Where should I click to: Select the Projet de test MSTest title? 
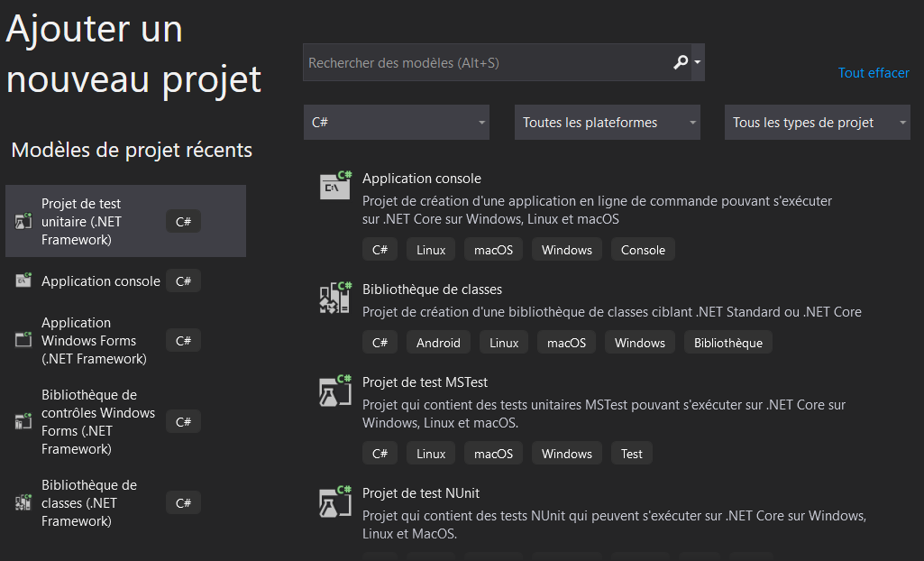coord(425,382)
